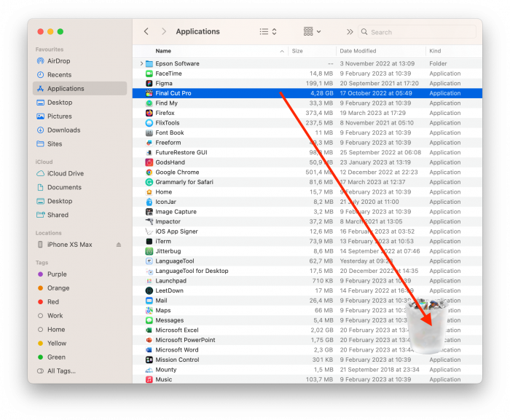The height and width of the screenshot is (420, 510).
Task: Sort by the Size column header
Action: click(x=297, y=51)
